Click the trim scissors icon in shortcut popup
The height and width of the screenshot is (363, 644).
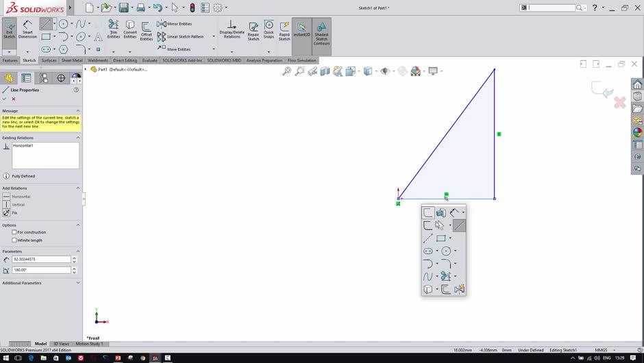click(x=445, y=276)
